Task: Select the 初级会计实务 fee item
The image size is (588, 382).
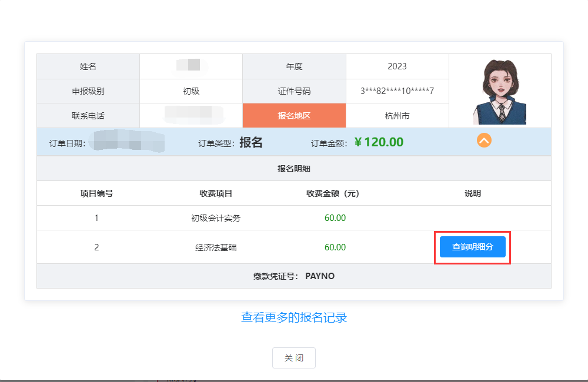Action: click(x=214, y=217)
